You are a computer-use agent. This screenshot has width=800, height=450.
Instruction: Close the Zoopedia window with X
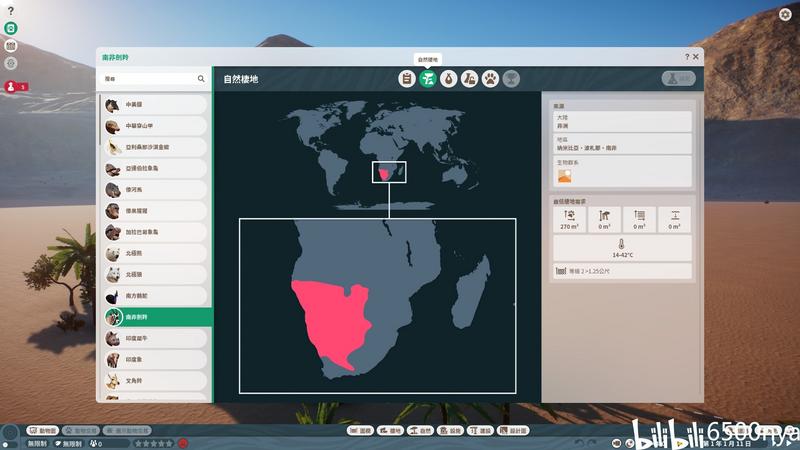pos(695,57)
